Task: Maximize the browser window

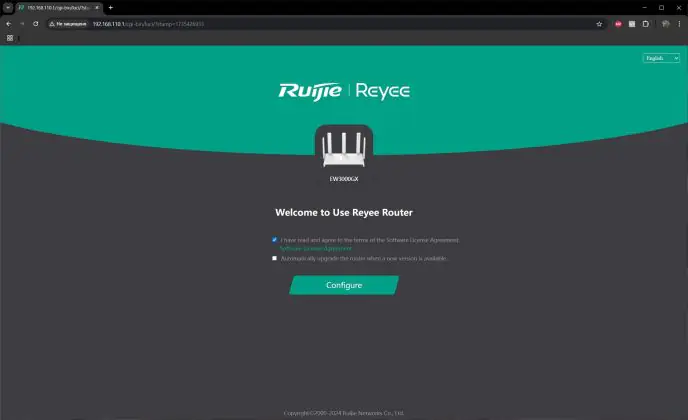Action: coord(661,7)
